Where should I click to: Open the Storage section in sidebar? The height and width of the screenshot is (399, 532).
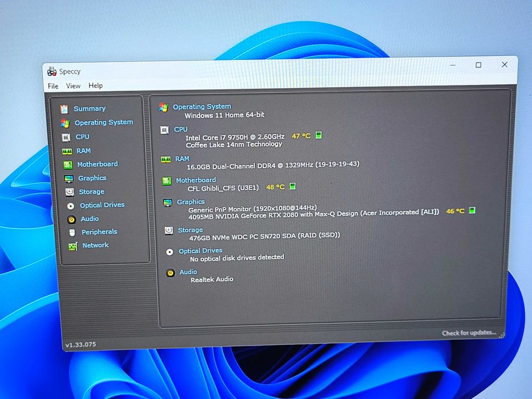click(92, 192)
